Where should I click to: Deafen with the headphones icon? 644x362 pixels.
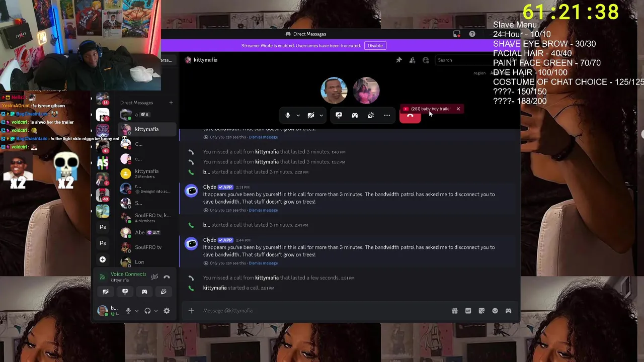tap(147, 311)
